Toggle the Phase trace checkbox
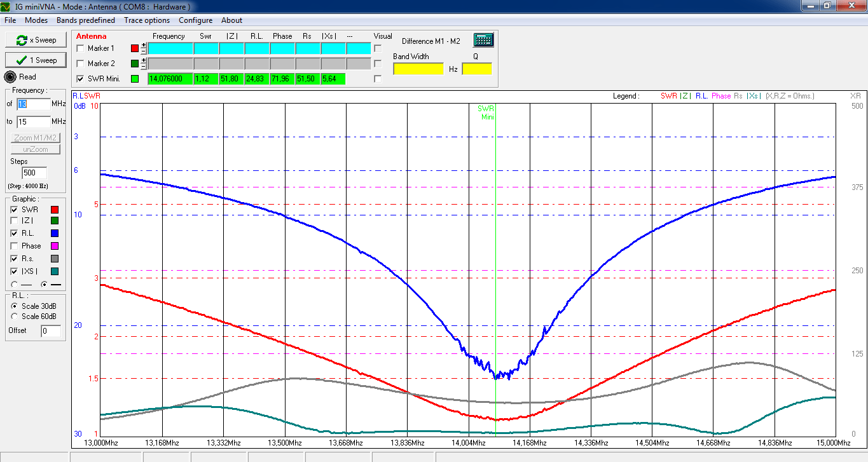This screenshot has height=462, width=868. click(14, 246)
